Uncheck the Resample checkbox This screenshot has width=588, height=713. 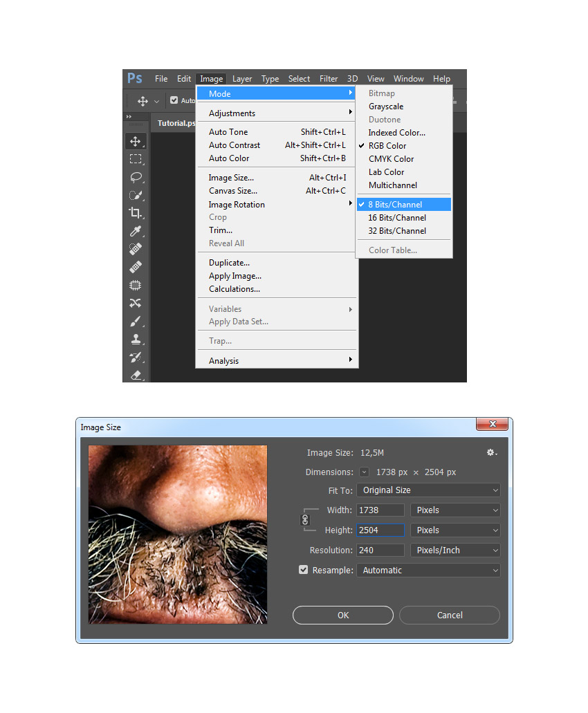point(303,570)
